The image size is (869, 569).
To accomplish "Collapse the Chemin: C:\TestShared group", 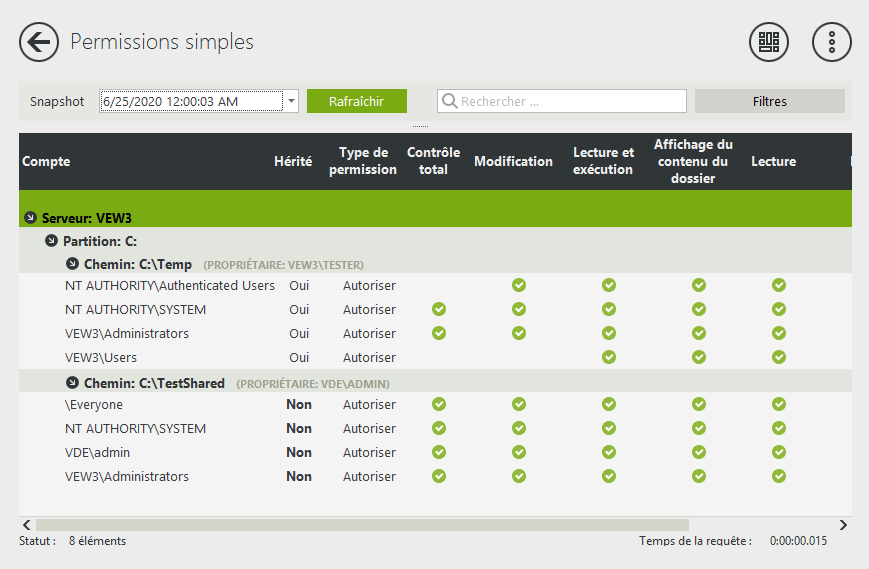I will tap(72, 383).
